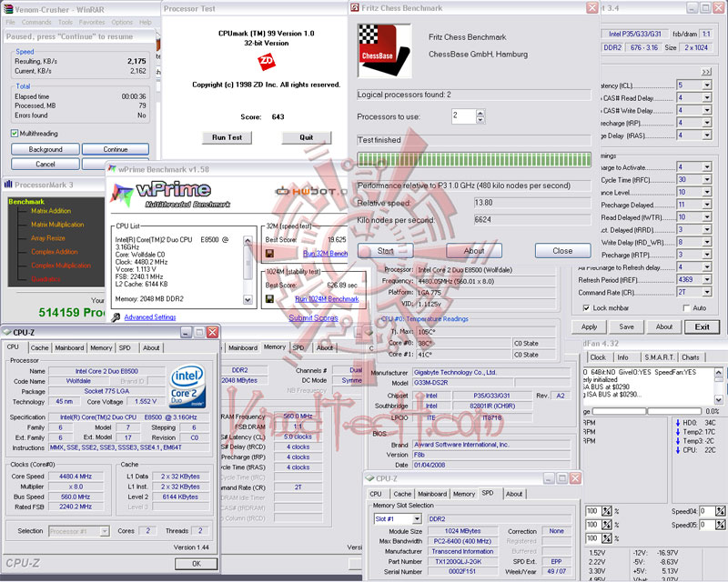Image resolution: width=728 pixels, height=582 pixels.
Task: Open the Slot #1 memory slot dropdown
Action: coord(417,519)
